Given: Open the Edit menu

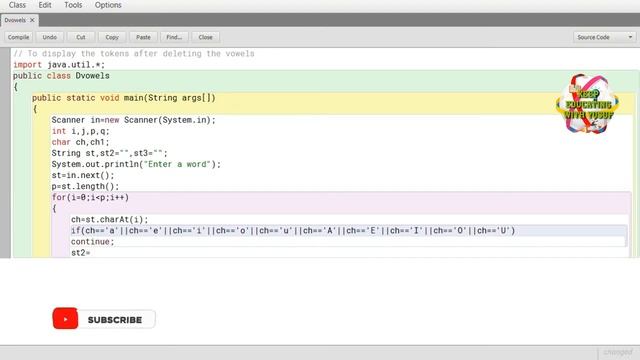Looking at the screenshot, I should tap(45, 5).
